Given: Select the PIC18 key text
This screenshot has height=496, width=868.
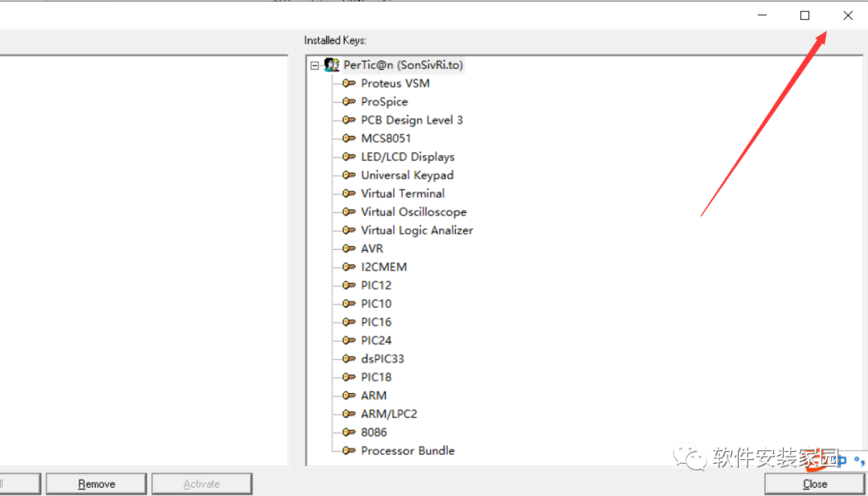Looking at the screenshot, I should click(376, 376).
